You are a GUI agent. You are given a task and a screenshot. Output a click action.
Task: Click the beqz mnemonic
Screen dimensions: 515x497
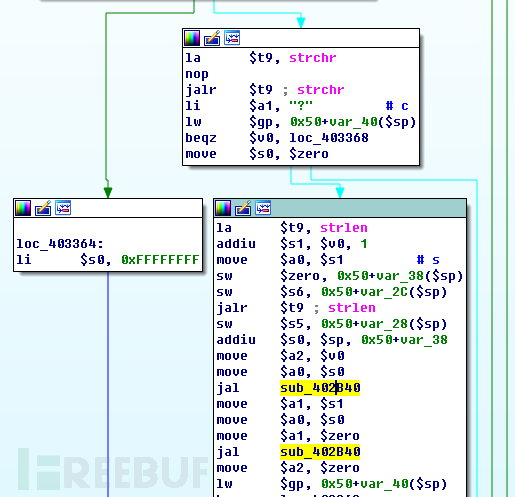tap(201, 138)
